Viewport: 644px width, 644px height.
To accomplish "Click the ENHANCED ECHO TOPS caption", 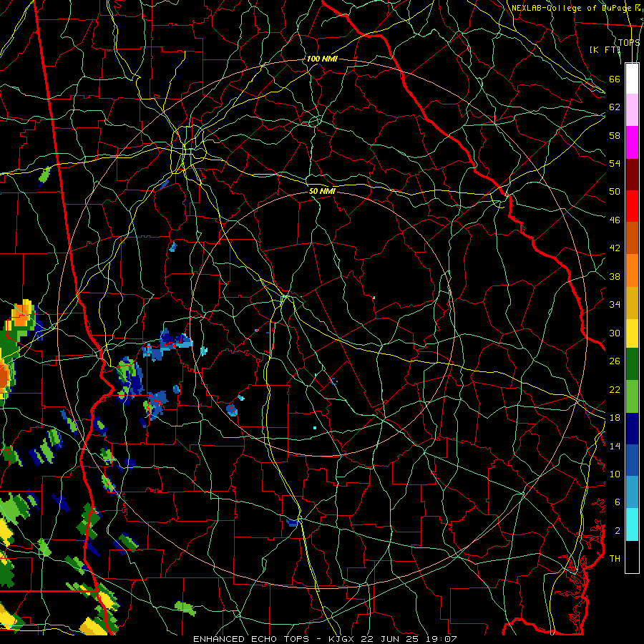I will tap(325, 639).
